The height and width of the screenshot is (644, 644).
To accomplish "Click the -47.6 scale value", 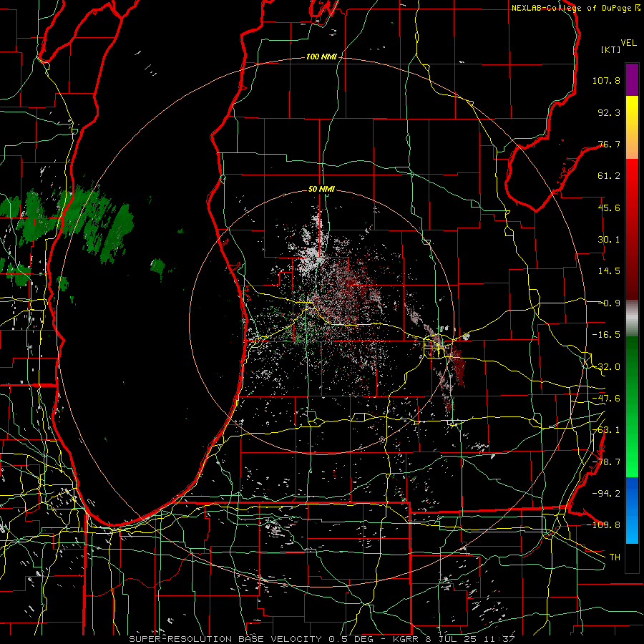I will point(606,399).
